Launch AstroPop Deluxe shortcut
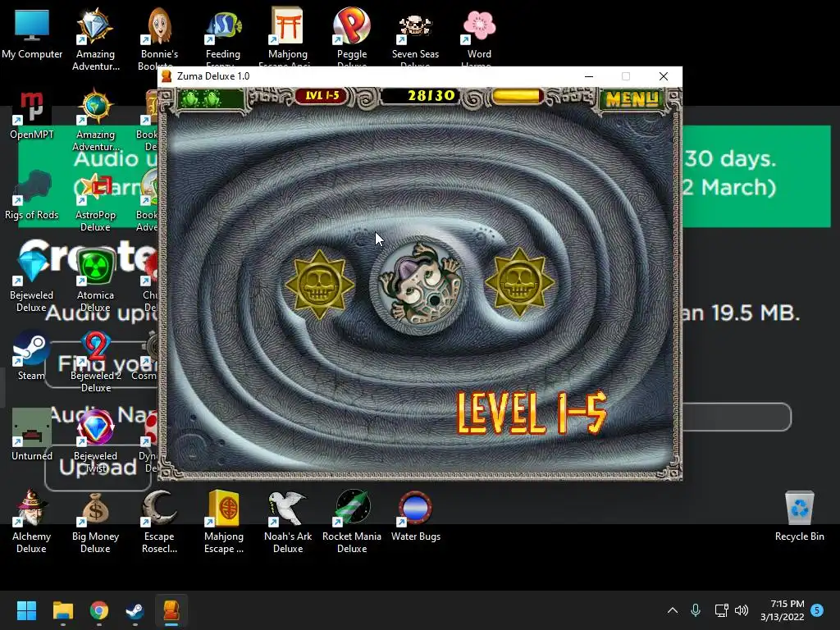This screenshot has height=630, width=840. [x=95, y=203]
